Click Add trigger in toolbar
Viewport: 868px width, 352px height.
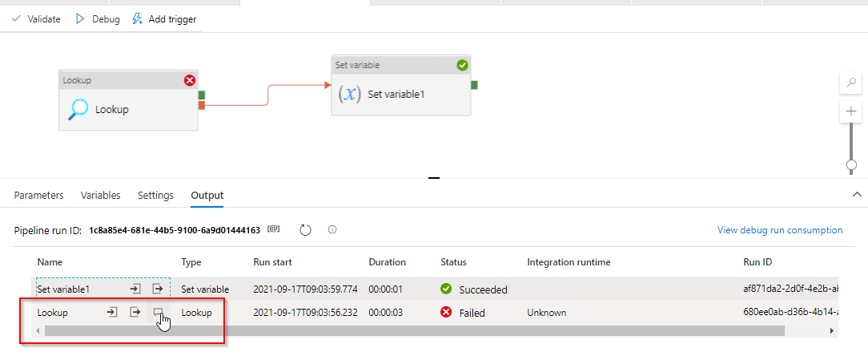(x=164, y=19)
